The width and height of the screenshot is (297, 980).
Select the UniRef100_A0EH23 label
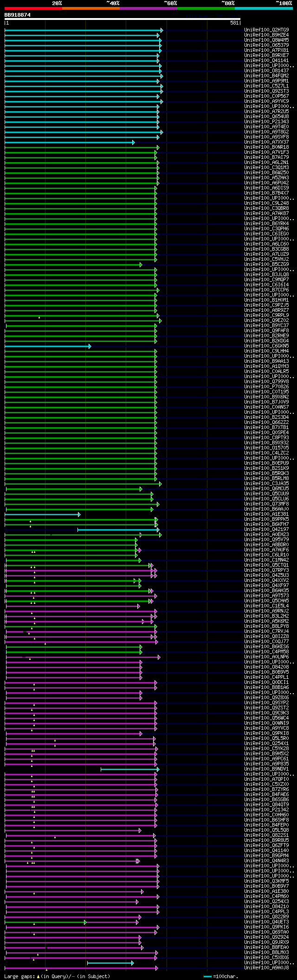click(266, 534)
